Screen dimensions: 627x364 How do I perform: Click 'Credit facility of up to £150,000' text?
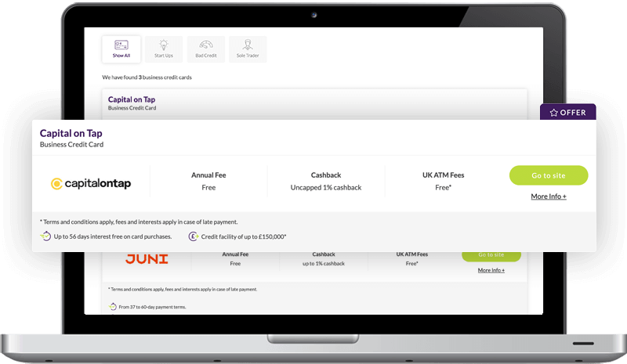244,236
